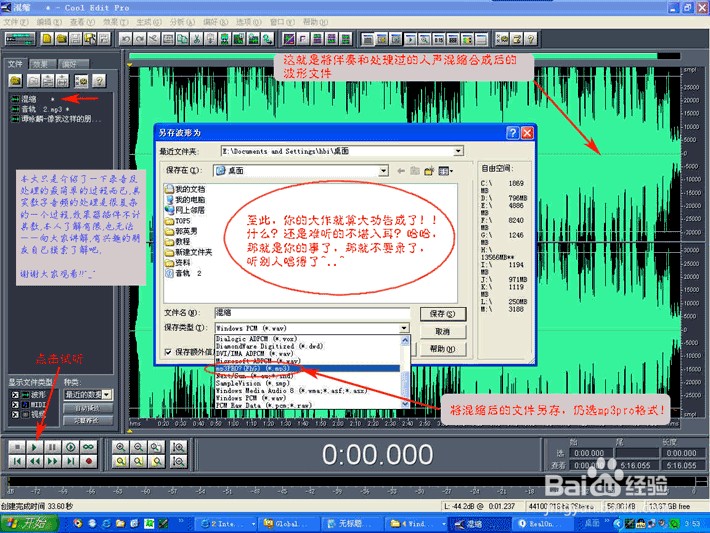Select SampleVision (*.smp) format entry

pos(307,383)
